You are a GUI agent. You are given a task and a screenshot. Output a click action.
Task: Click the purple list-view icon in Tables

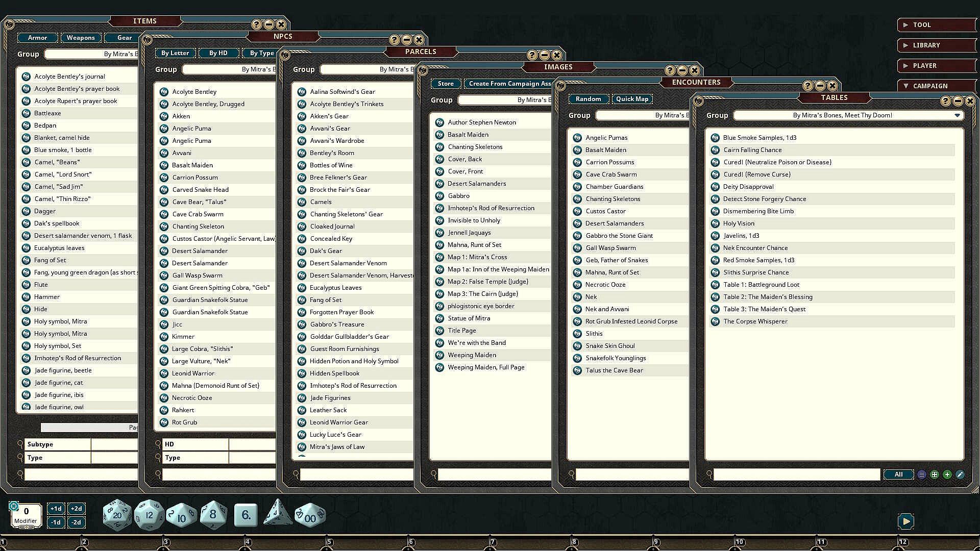coord(921,474)
